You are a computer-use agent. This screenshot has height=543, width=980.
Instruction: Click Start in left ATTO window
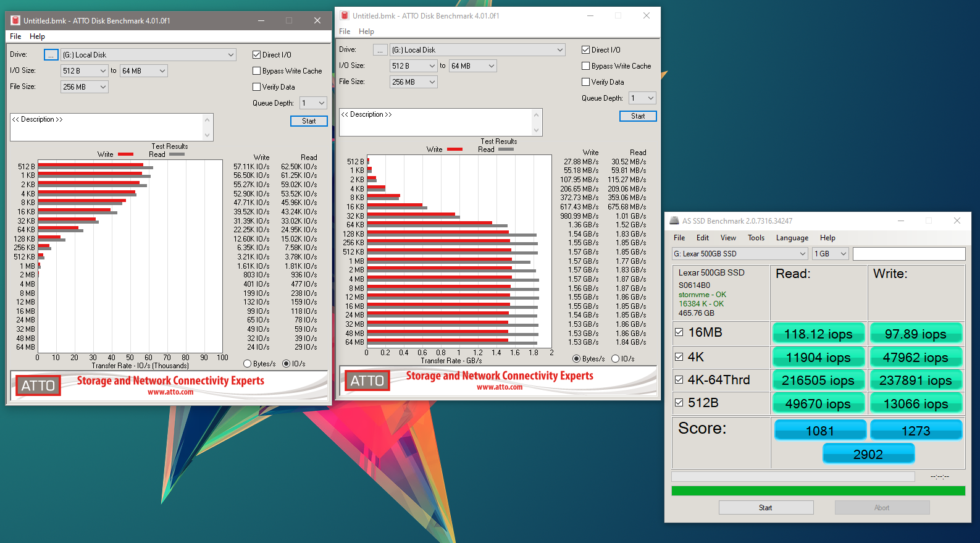pyautogui.click(x=309, y=121)
